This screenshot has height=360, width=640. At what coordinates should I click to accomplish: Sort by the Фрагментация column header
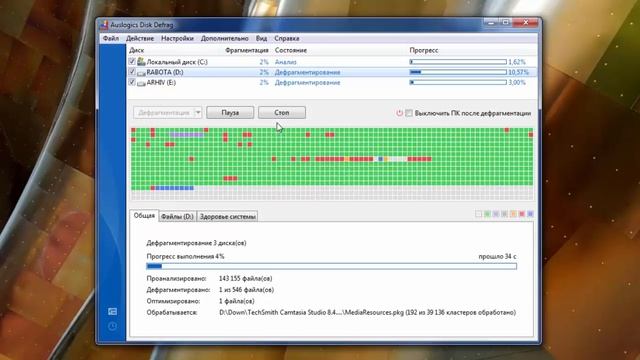tap(247, 50)
